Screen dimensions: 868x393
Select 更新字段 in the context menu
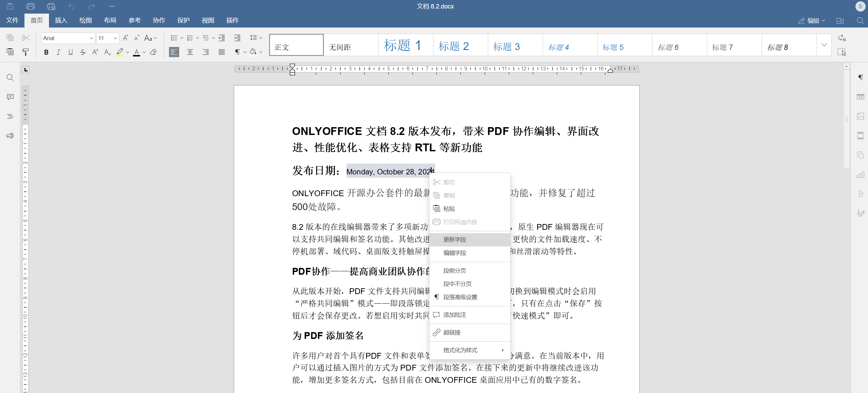coord(455,240)
